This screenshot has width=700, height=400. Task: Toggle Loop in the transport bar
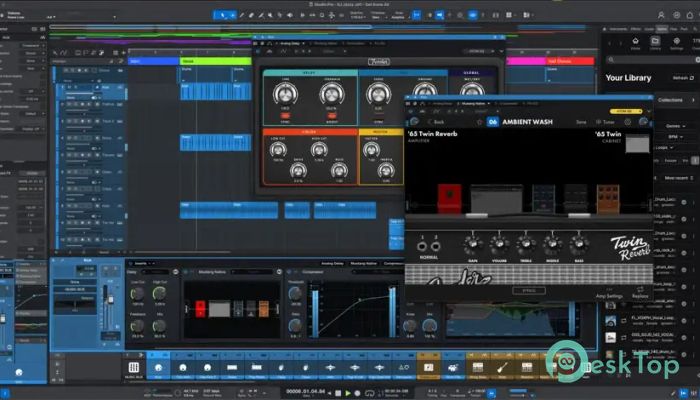370,393
